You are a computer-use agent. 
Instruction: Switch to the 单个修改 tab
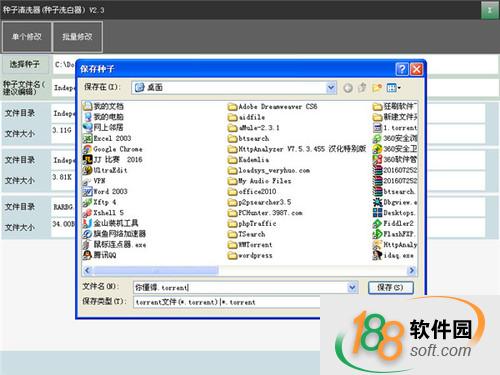27,37
